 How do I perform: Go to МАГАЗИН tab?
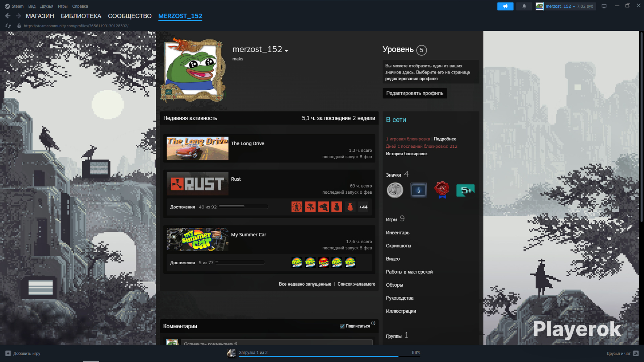pos(40,16)
